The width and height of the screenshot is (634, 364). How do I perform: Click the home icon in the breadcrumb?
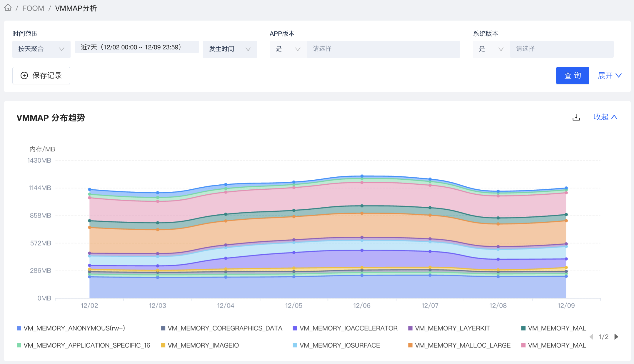coord(8,8)
